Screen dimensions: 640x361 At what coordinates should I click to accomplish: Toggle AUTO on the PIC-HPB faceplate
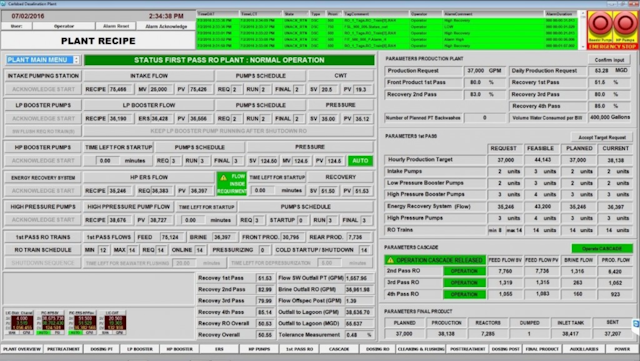click(x=43, y=333)
